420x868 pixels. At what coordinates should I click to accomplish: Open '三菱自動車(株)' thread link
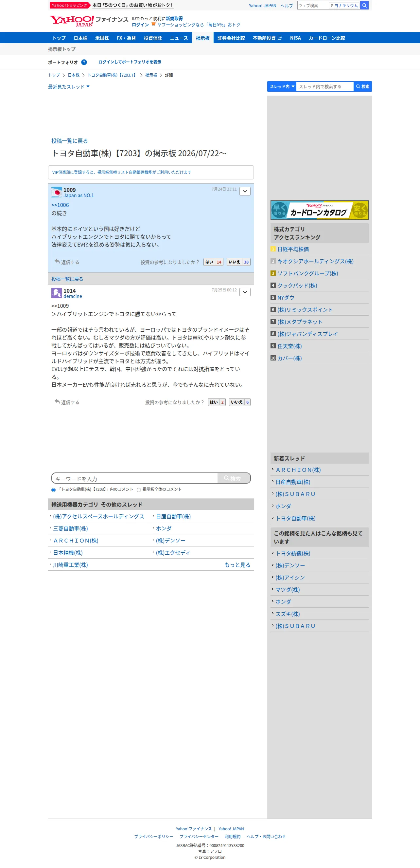coord(70,528)
